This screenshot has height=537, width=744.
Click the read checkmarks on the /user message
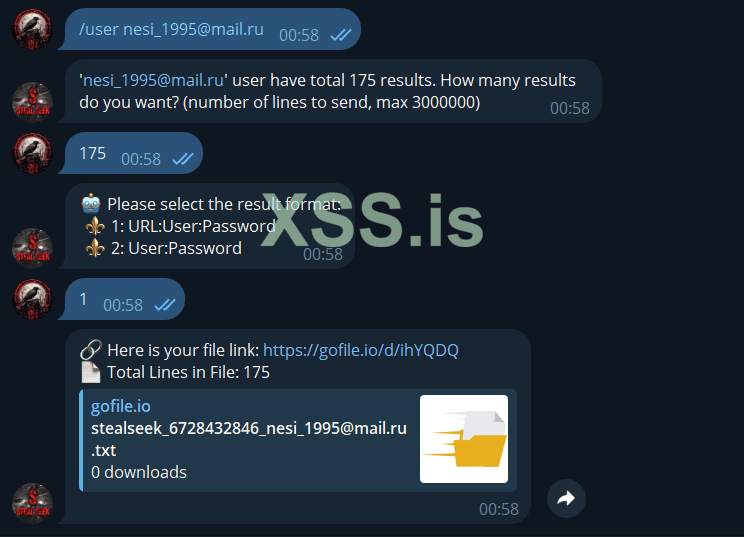340,35
